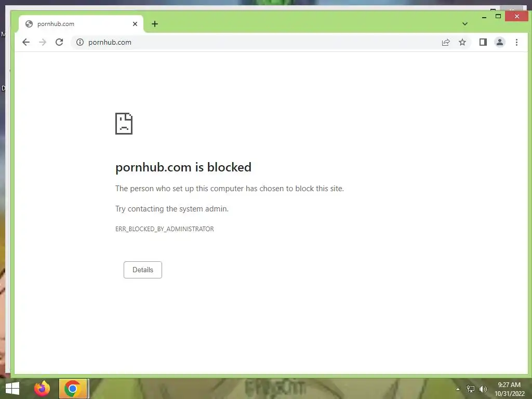Open the network status tray icon
This screenshot has height=399, width=532.
471,389
